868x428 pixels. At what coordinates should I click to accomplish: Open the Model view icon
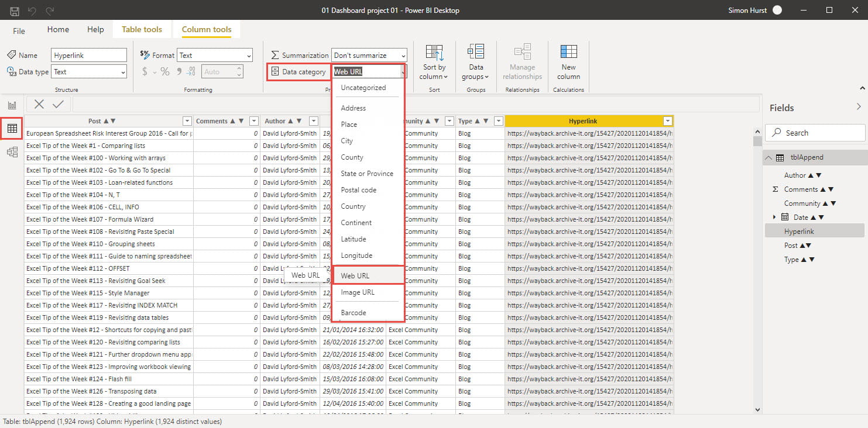(x=12, y=152)
